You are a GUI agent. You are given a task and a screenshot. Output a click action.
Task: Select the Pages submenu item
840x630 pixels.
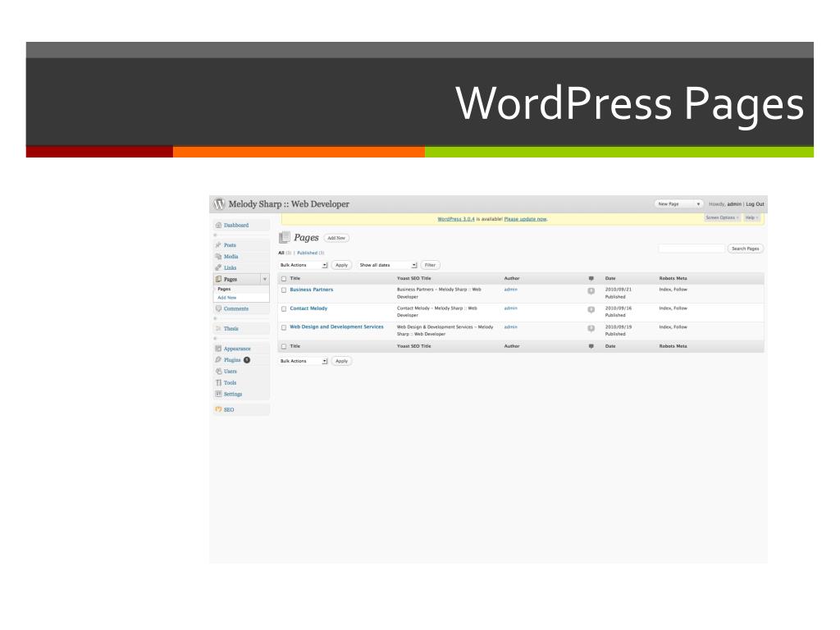pos(225,289)
